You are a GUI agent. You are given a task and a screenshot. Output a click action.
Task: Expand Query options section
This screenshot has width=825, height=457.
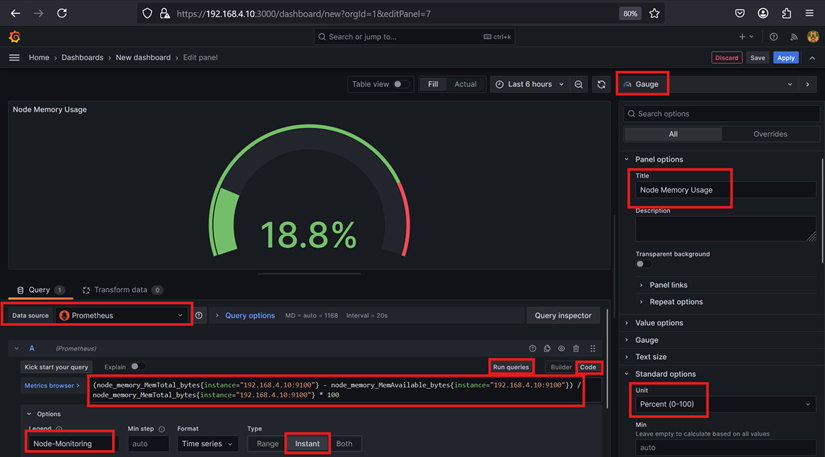coord(249,316)
